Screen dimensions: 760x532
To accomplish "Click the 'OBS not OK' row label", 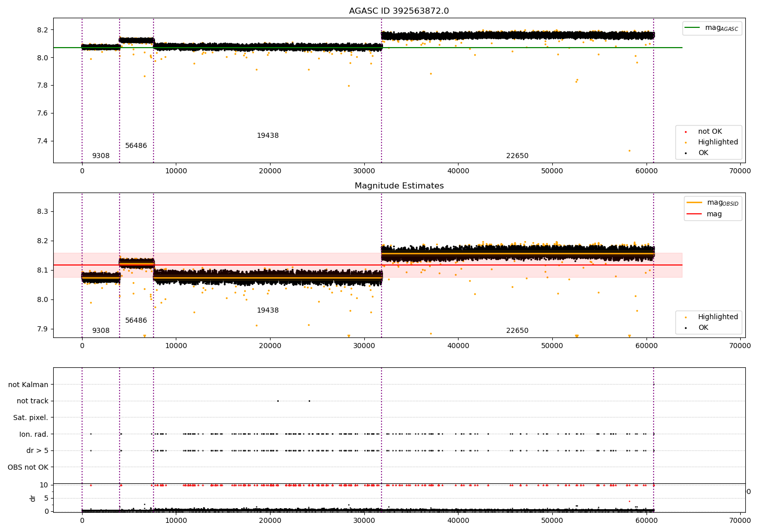I will 28,467.
